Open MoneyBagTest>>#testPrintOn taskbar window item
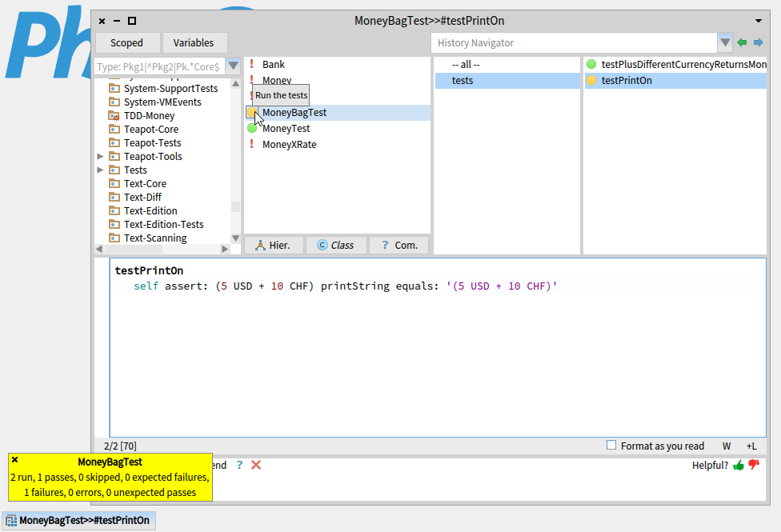The image size is (781, 532). click(x=78, y=521)
